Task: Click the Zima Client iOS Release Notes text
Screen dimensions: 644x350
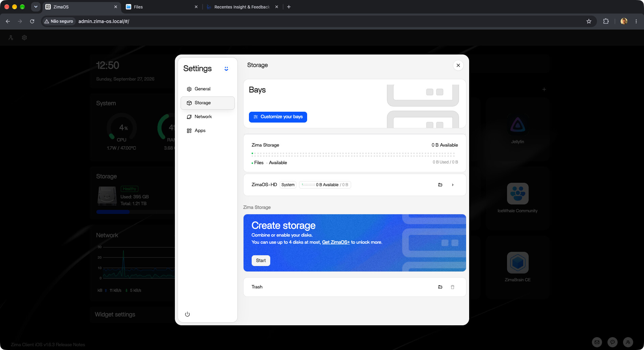Action: point(48,345)
